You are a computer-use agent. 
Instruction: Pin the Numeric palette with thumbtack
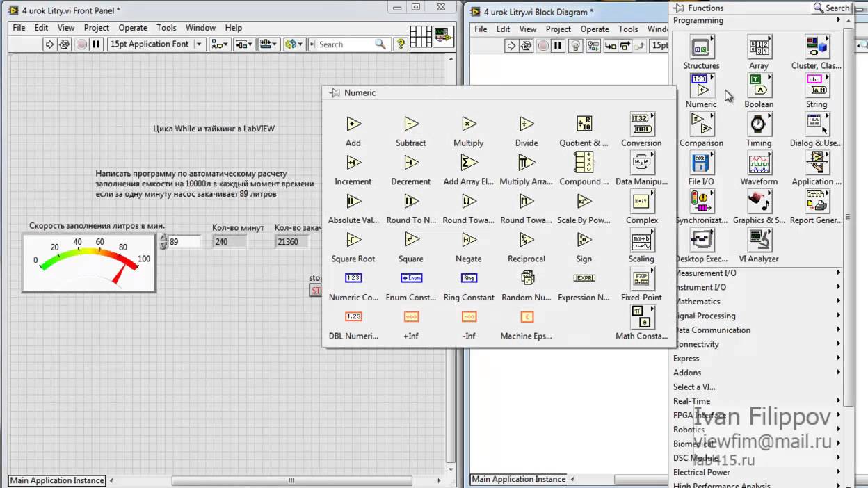(x=335, y=92)
